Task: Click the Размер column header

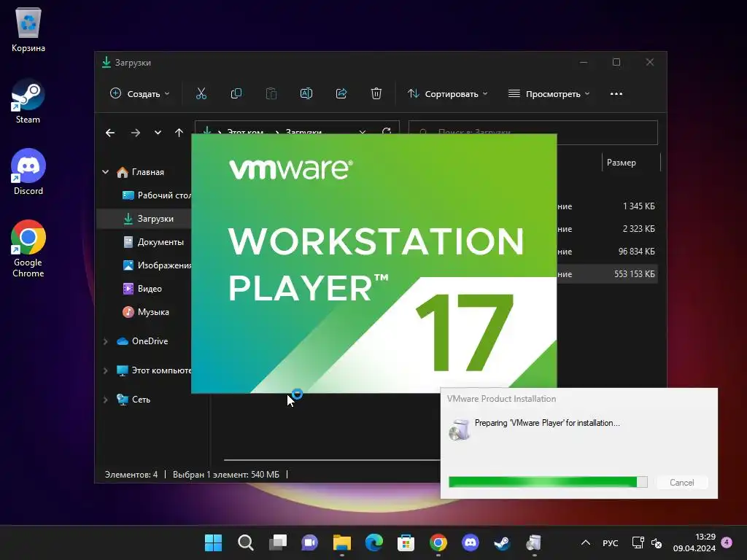Action: pos(622,163)
